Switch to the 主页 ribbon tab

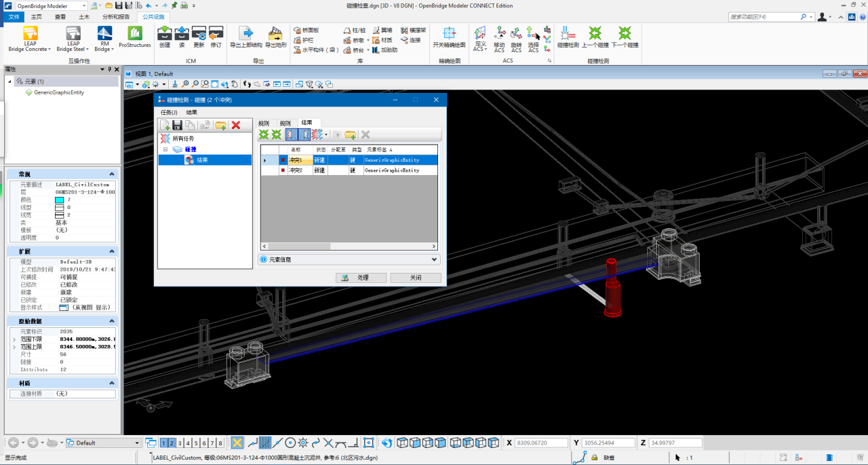click(x=37, y=16)
